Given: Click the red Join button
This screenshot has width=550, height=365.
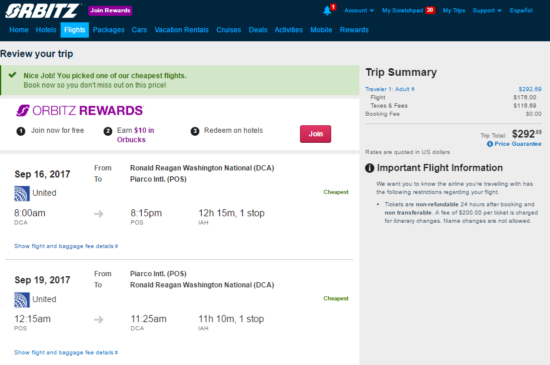Looking at the screenshot, I should click(315, 134).
